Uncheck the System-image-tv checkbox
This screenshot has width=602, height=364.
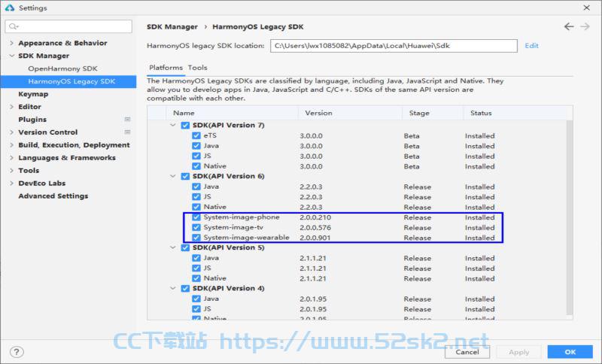(196, 227)
